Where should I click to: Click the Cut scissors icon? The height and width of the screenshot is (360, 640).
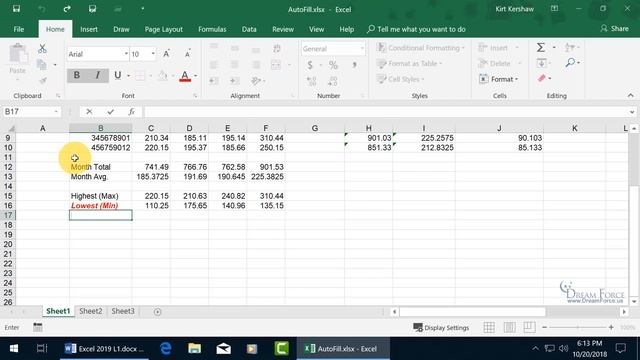[42, 49]
